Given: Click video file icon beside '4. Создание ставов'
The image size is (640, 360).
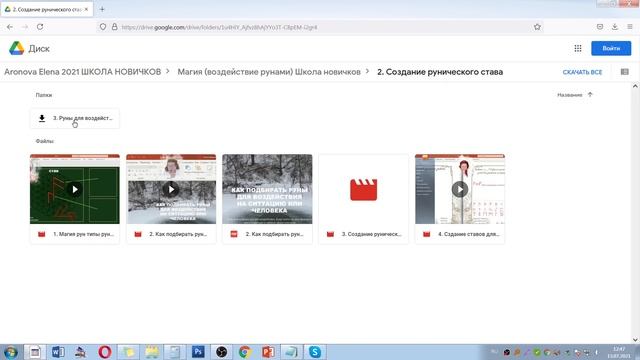Looking at the screenshot, I should click(x=427, y=234).
